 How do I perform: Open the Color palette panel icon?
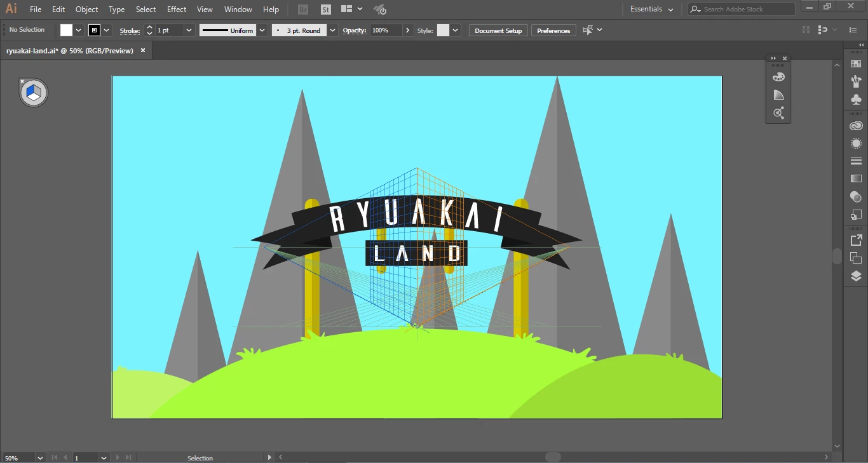[x=778, y=77]
